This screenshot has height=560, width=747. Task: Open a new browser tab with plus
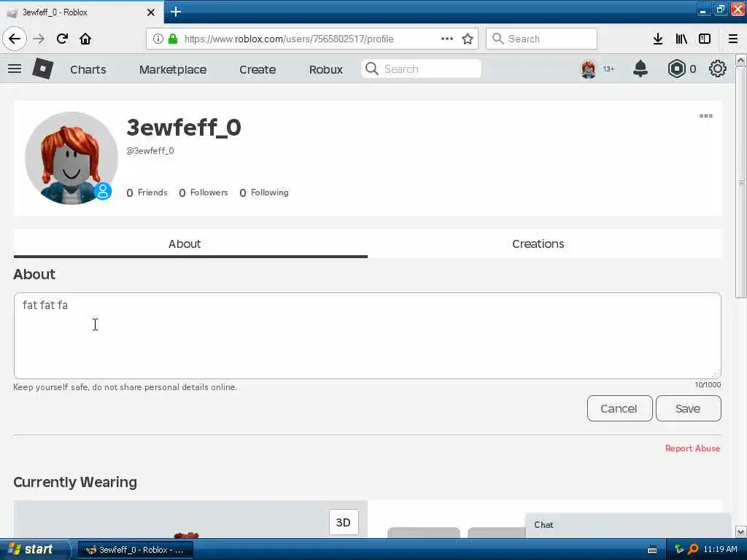coord(175,12)
